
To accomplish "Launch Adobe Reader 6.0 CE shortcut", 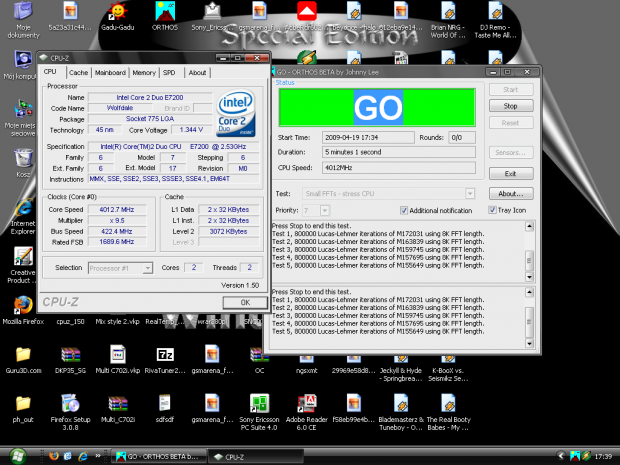I will (x=306, y=412).
